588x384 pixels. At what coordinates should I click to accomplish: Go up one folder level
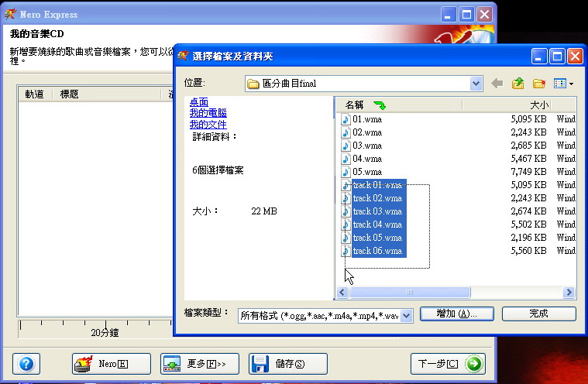(518, 84)
